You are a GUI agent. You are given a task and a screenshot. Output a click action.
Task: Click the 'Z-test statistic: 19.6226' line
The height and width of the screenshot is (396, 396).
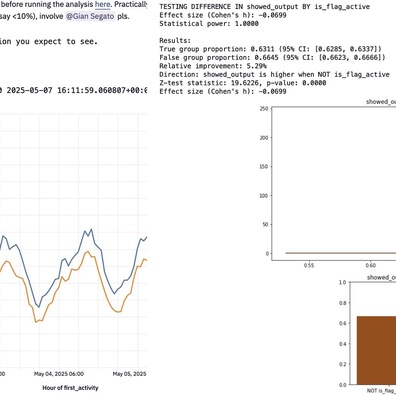point(243,83)
